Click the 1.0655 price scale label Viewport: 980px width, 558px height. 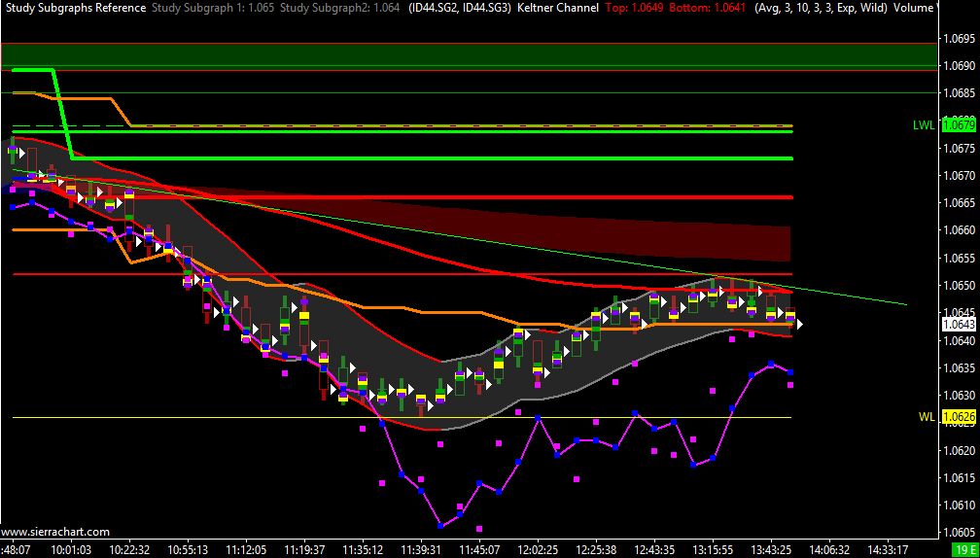(x=960, y=258)
